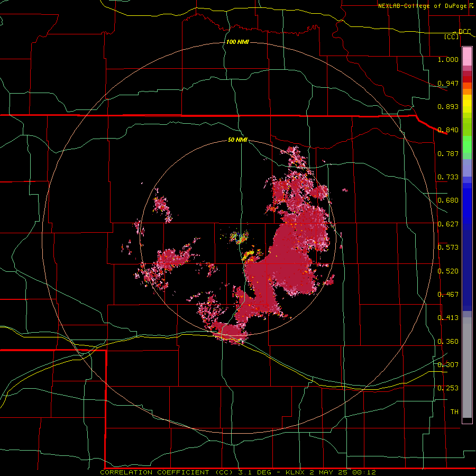The height and width of the screenshot is (476, 476).
Task: Select the 0.680 scale value
Action: 448,200
